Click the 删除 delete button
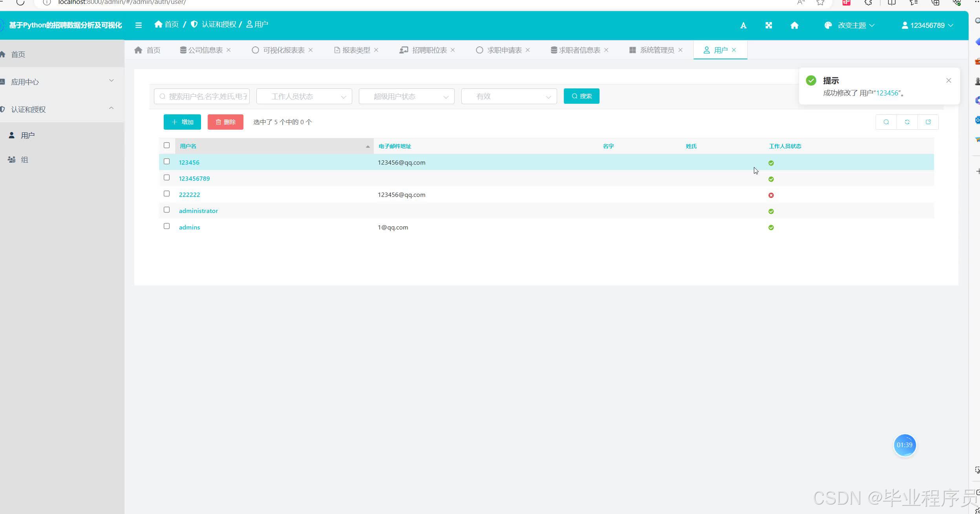 click(x=225, y=122)
